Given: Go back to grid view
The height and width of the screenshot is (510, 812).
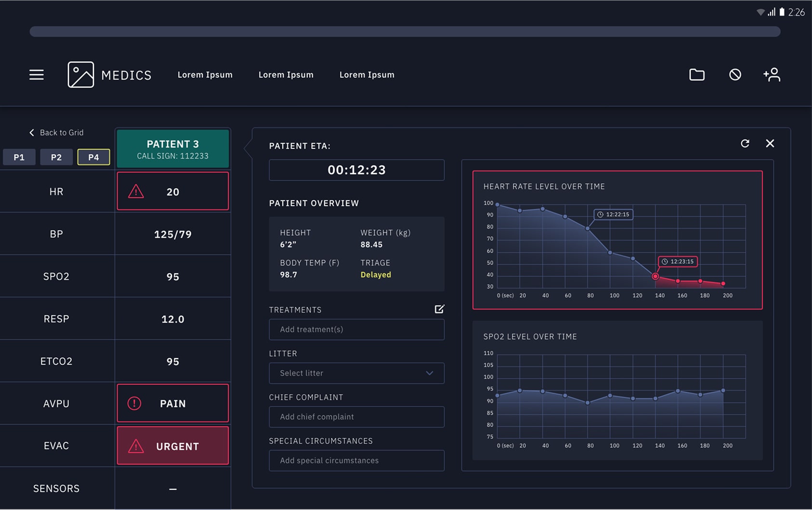Looking at the screenshot, I should pos(56,133).
